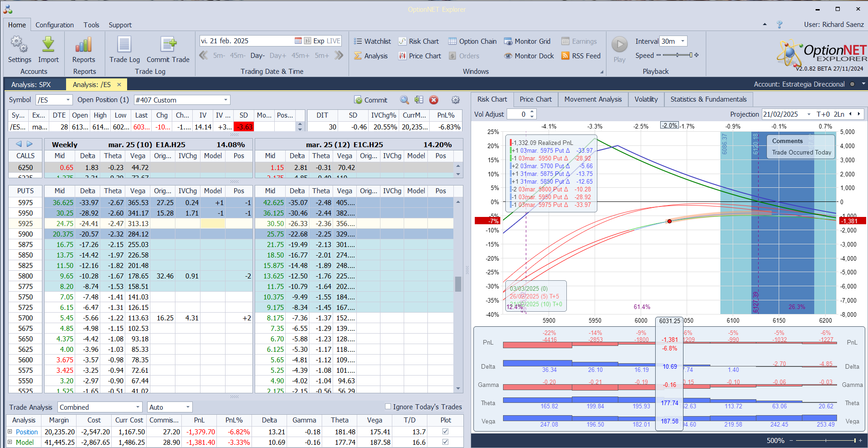Click the magnifier search icon beside Commit
The width and height of the screenshot is (868, 448).
[404, 100]
